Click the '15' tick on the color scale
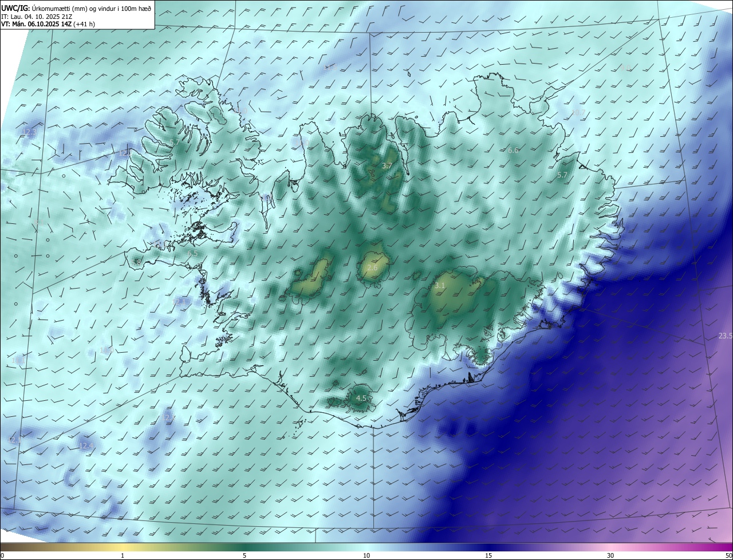The image size is (733, 560). (488, 555)
